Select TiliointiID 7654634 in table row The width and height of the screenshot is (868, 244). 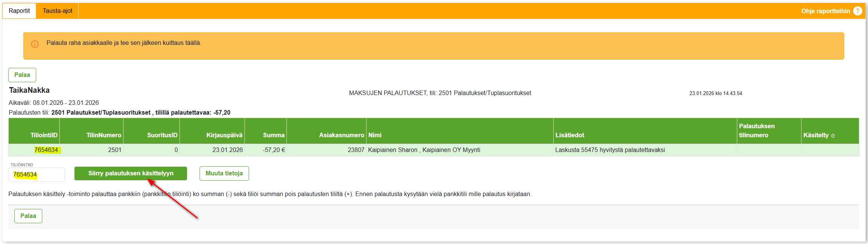point(46,150)
